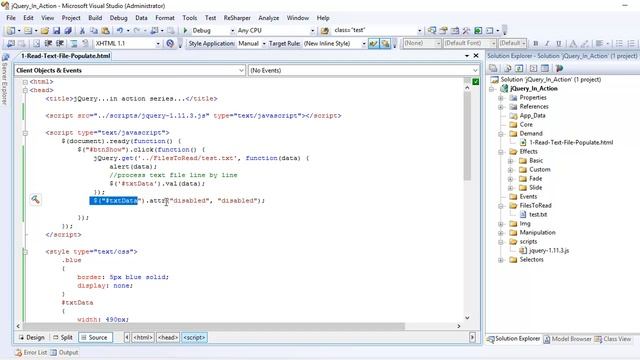The image size is (640, 360).
Task: Click the Underline formatting icon
Action: [x=558, y=43]
